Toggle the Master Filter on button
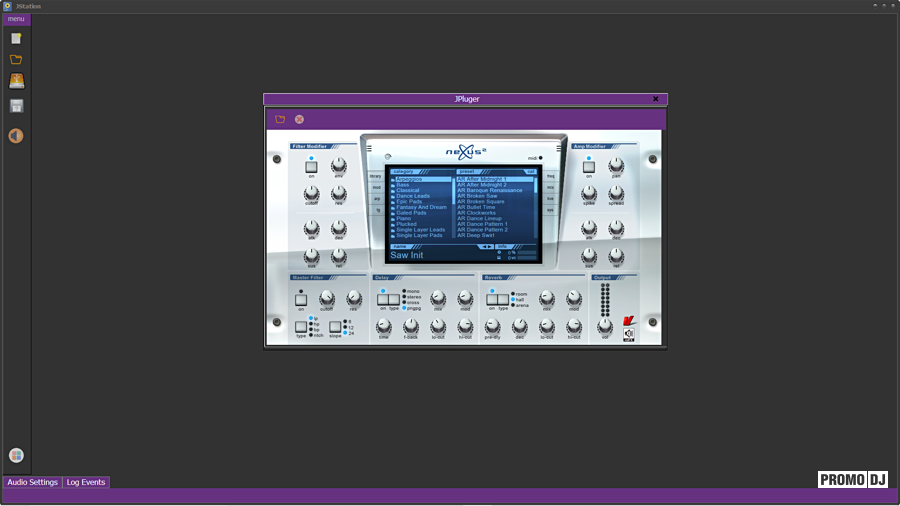 [x=301, y=299]
